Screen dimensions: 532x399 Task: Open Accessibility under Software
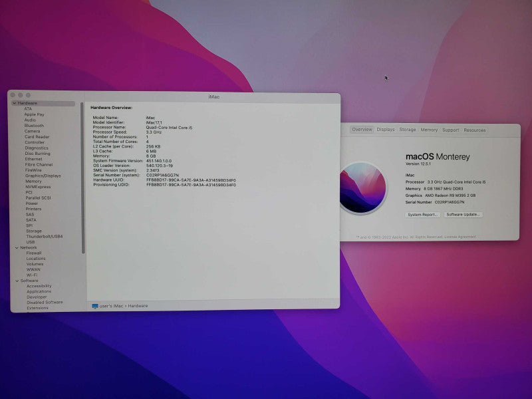click(x=39, y=286)
